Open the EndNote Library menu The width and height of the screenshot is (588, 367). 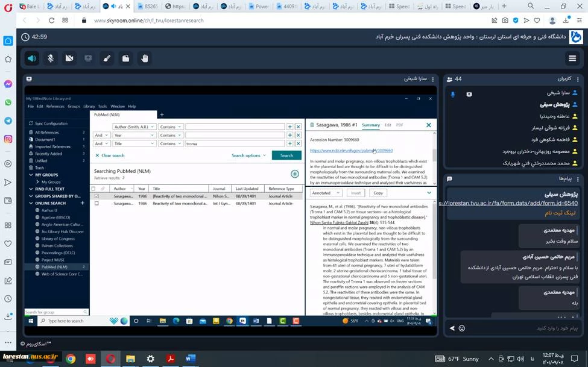click(89, 107)
